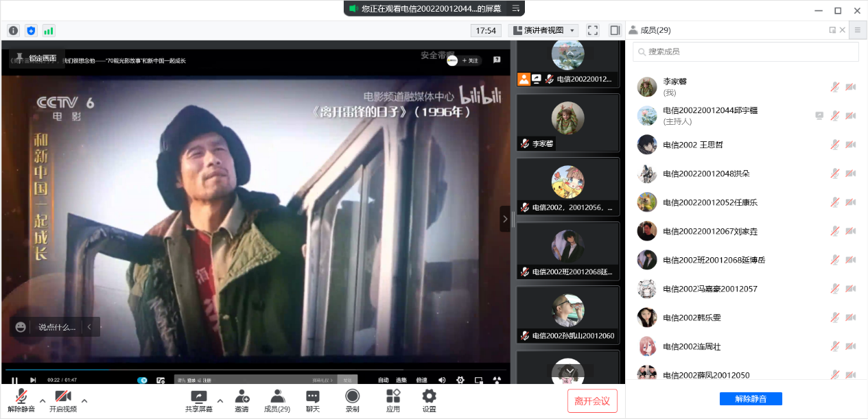Unmute the microphone in bottom toolbar
The height and width of the screenshot is (419, 868).
click(x=21, y=401)
